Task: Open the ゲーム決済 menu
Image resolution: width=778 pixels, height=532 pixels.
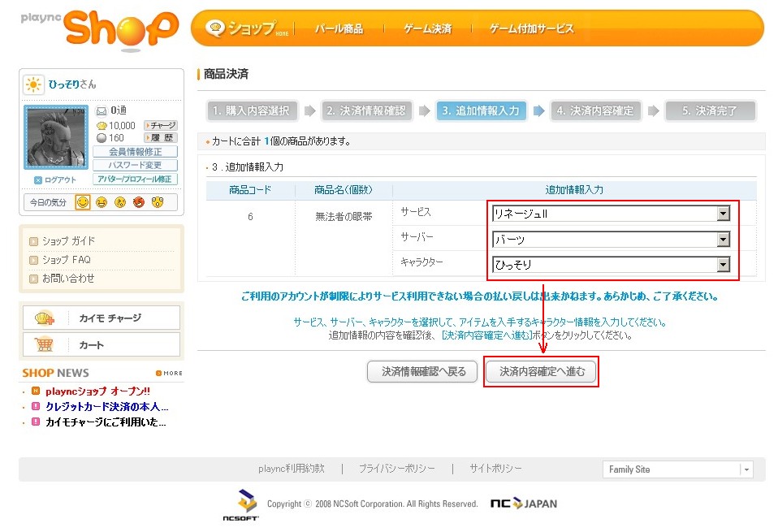Action: tap(428, 28)
